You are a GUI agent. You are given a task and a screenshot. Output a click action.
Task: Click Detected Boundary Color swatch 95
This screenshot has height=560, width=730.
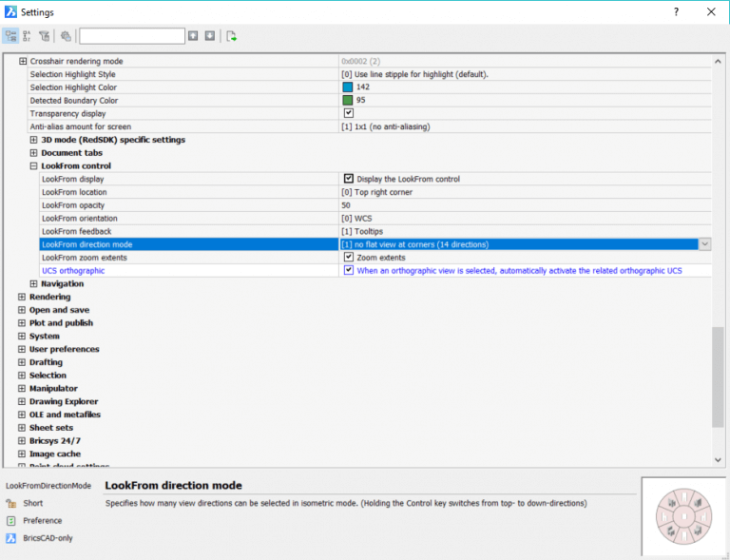(348, 100)
